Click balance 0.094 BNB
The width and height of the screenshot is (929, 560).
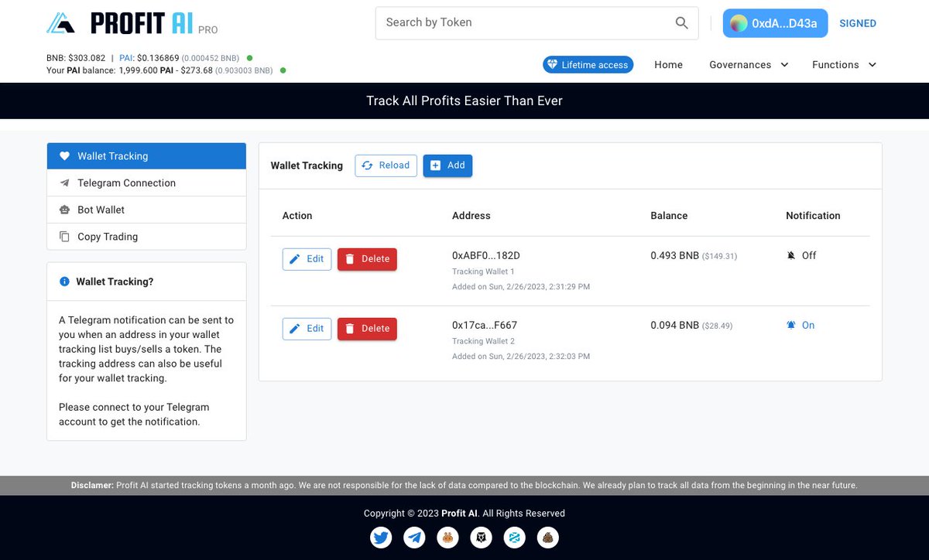click(x=675, y=326)
